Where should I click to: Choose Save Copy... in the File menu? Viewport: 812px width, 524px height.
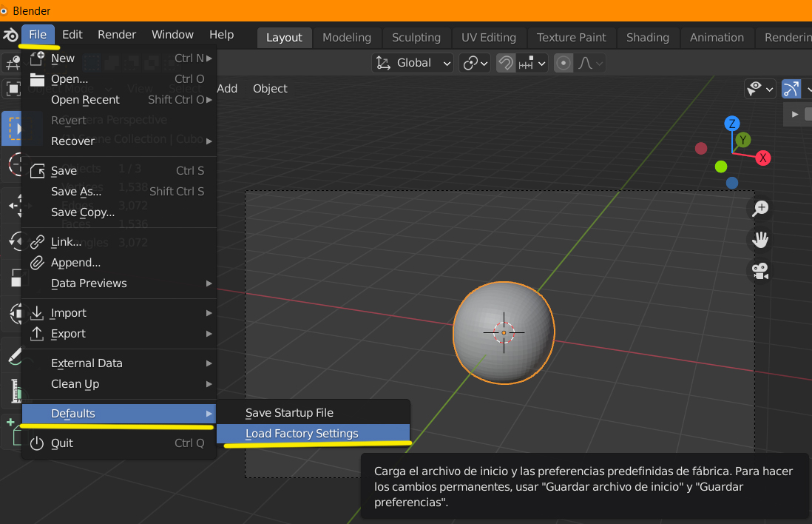pyautogui.click(x=119, y=212)
